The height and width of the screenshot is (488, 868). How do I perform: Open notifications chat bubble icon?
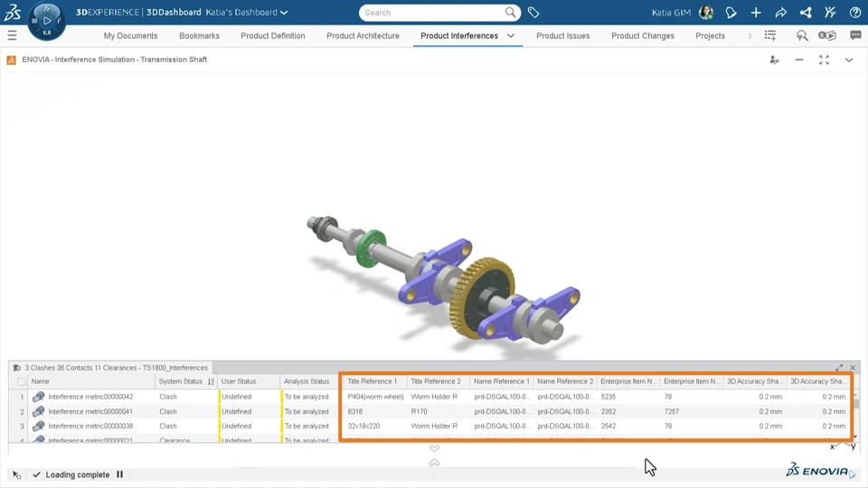point(731,12)
